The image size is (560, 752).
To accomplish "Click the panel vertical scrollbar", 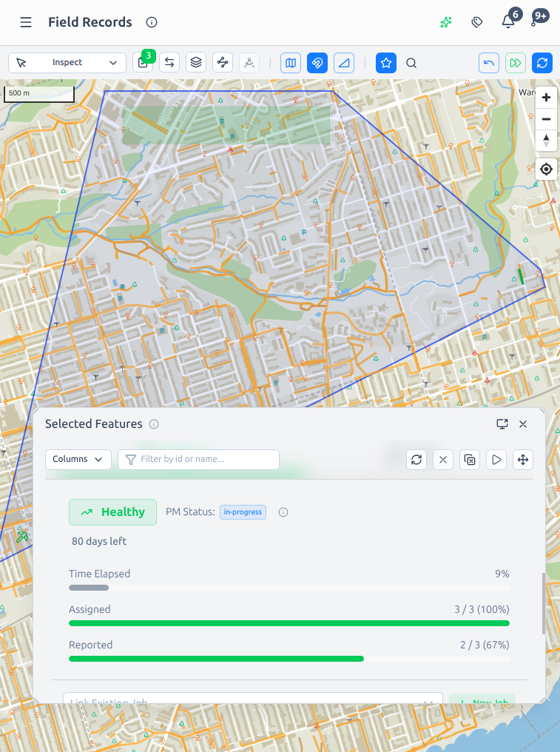I will 543,603.
